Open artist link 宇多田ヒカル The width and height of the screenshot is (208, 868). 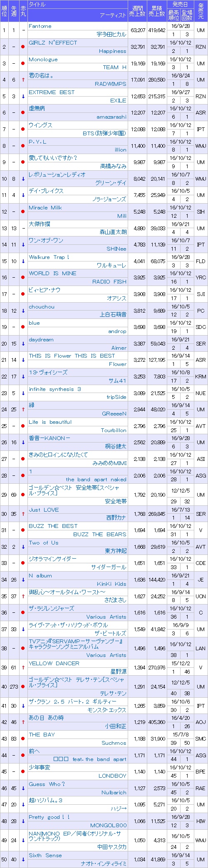point(111,35)
